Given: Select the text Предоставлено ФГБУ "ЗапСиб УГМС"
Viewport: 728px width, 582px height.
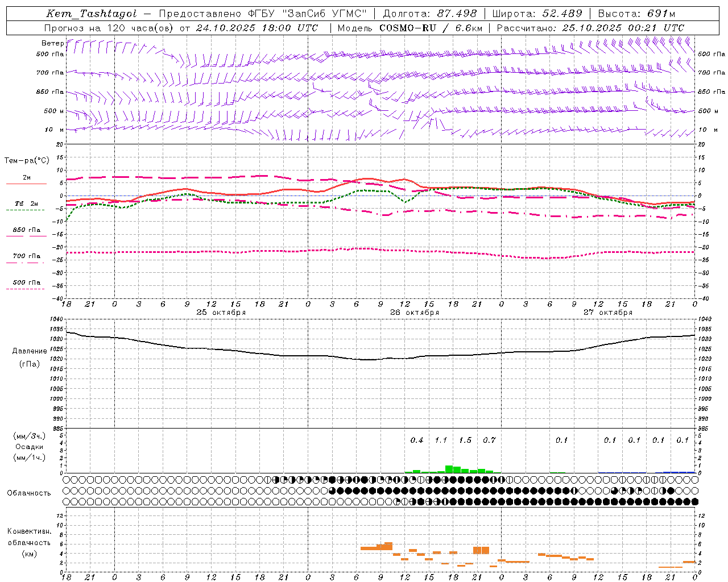Looking at the screenshot, I should point(263,14).
